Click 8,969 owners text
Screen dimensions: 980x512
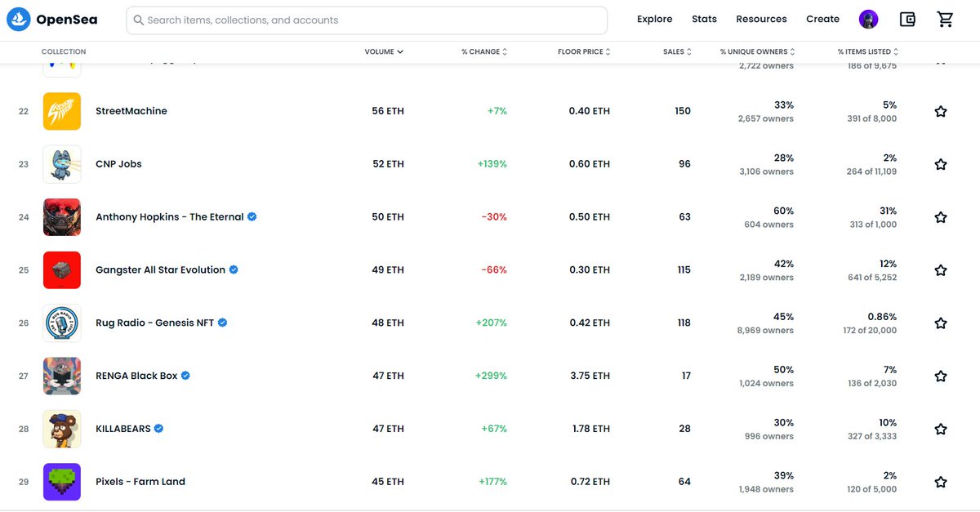click(x=765, y=331)
